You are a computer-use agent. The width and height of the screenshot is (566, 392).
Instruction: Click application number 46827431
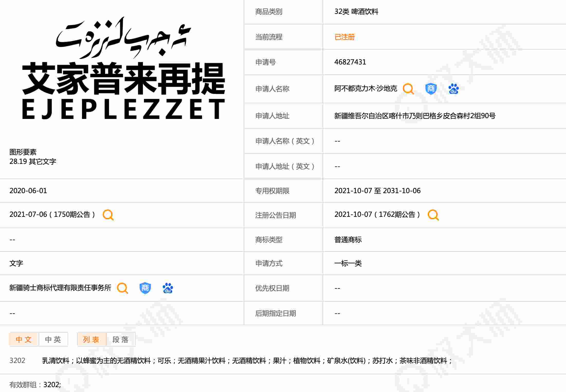click(350, 62)
